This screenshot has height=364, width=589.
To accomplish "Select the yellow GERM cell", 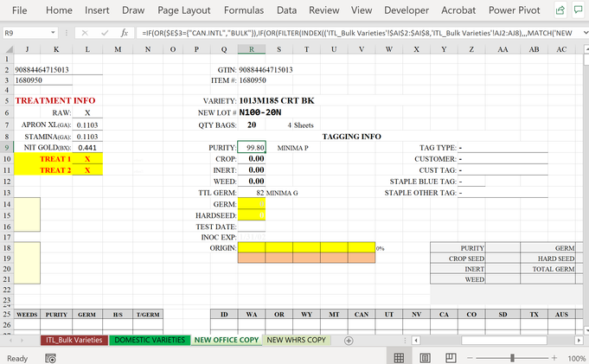I will click(x=252, y=204).
